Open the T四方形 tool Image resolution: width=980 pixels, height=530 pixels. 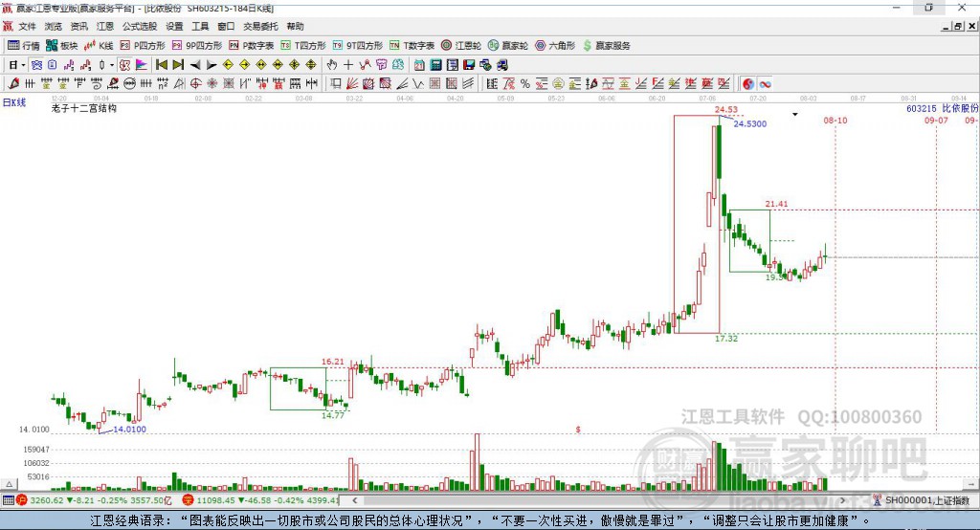(x=303, y=46)
